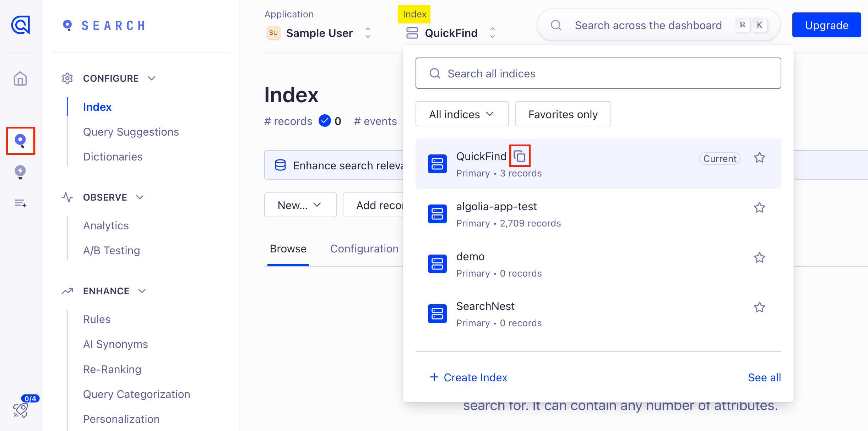Click the Search all indices input field

[598, 73]
